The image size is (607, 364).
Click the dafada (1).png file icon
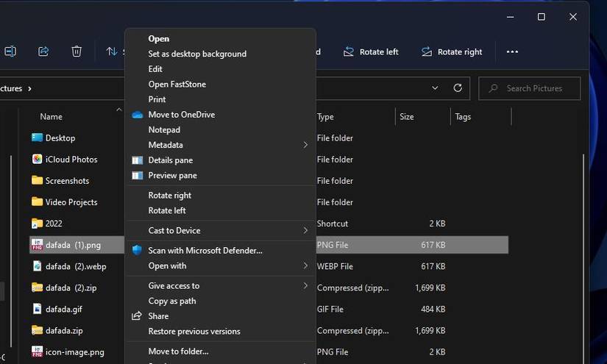click(x=38, y=244)
